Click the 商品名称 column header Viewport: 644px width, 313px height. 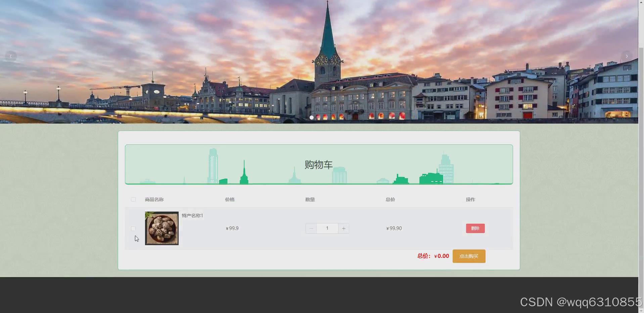[x=154, y=199]
